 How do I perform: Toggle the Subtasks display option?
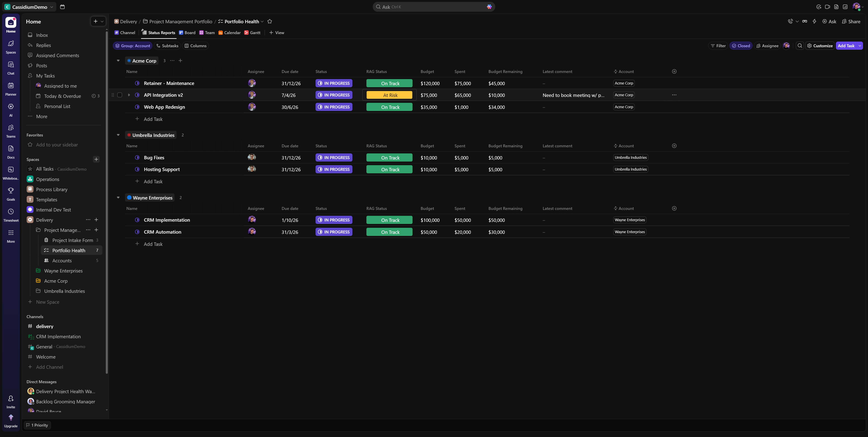(167, 46)
